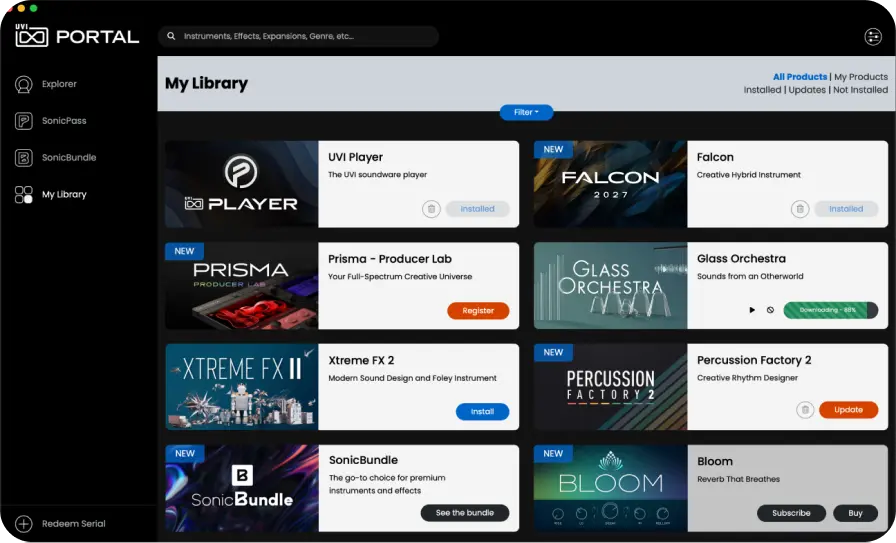Click the Glass Orchestra title text
The image size is (896, 543).
point(741,259)
